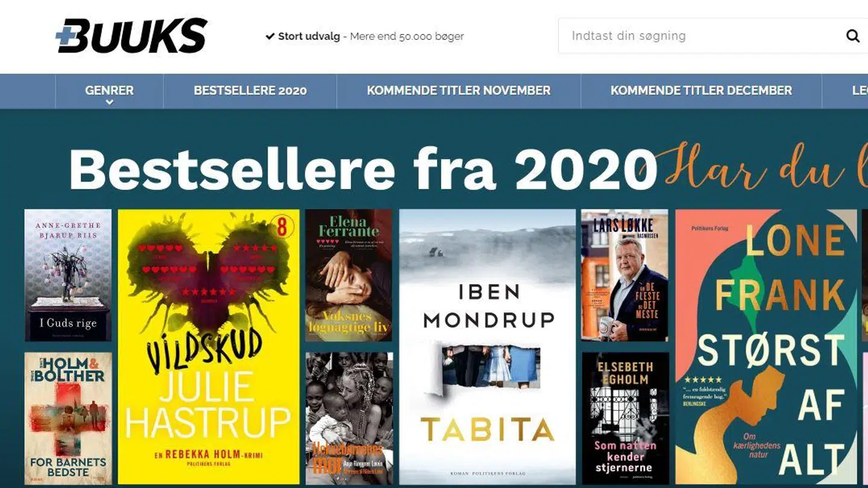This screenshot has width=868, height=488.
Task: Open Kommende Titler December
Action: click(701, 91)
